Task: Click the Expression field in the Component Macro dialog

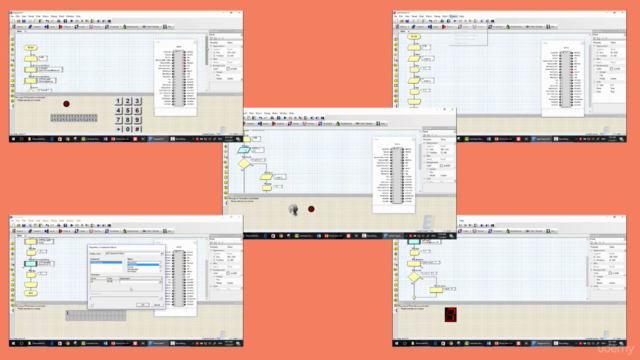Action: (x=139, y=282)
